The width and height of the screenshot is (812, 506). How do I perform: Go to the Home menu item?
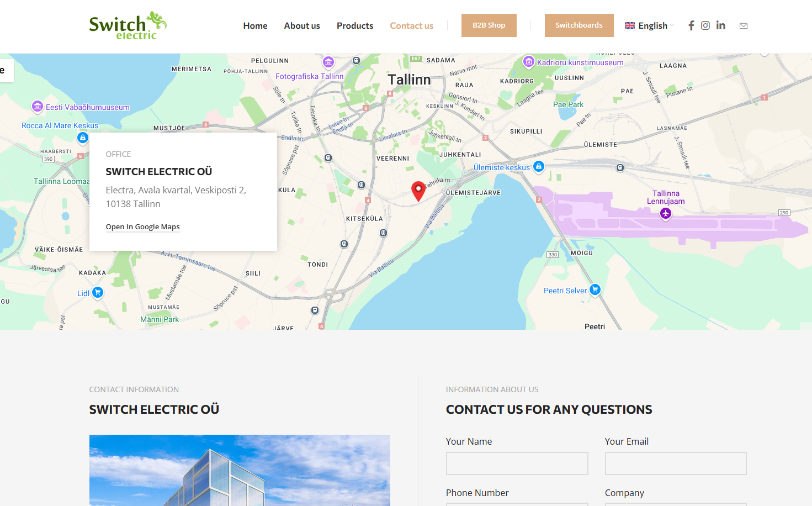pyautogui.click(x=255, y=26)
